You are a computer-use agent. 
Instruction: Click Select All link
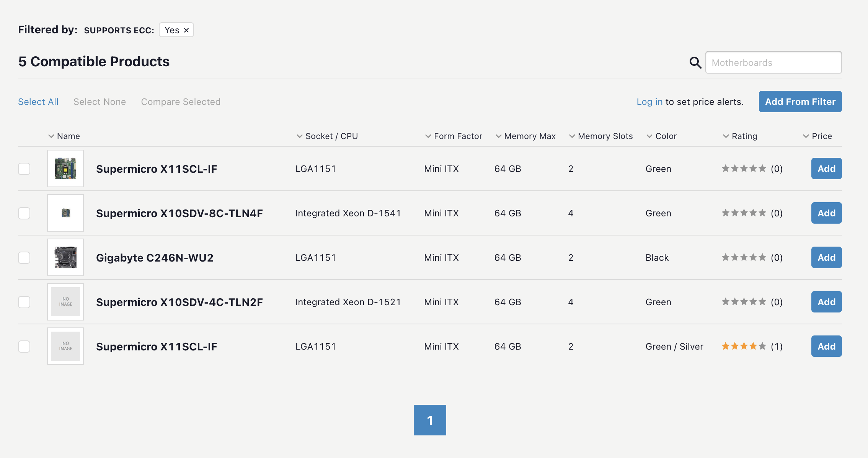pos(38,102)
